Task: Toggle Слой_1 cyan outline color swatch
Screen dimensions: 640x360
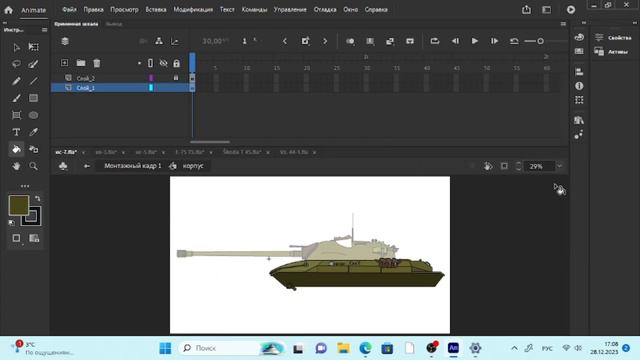Action: [x=151, y=87]
